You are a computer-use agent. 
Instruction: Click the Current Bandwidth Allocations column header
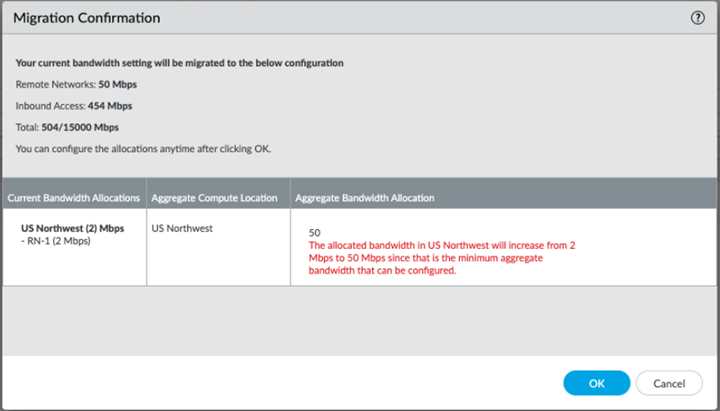point(74,198)
